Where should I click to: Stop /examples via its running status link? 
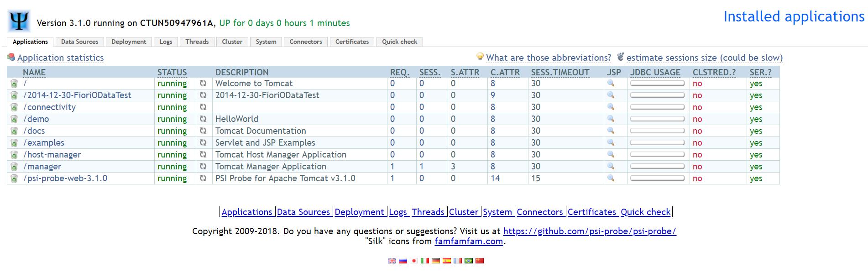172,142
